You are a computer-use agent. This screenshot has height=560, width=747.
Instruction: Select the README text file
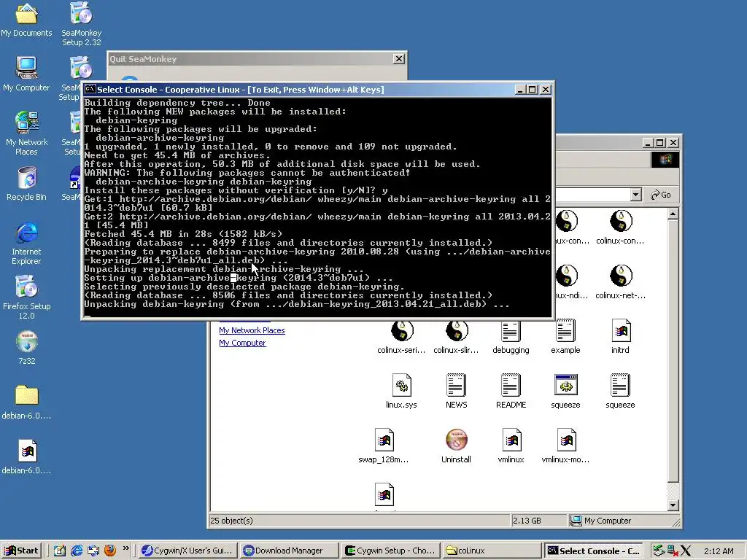point(511,392)
